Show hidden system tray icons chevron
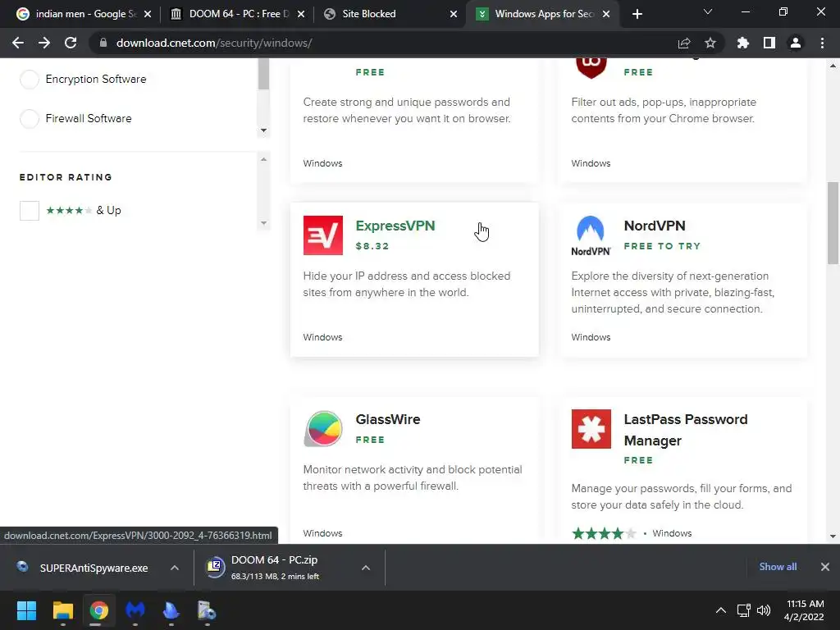 point(721,610)
